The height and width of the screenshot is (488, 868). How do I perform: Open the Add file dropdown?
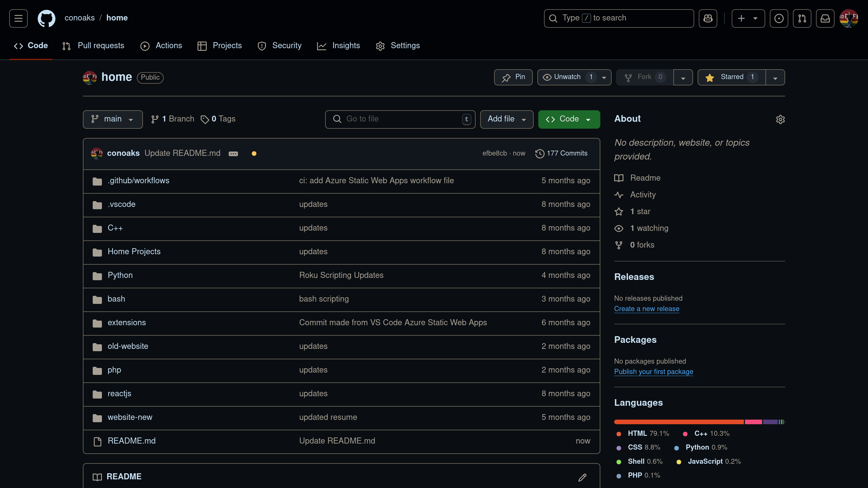click(506, 119)
